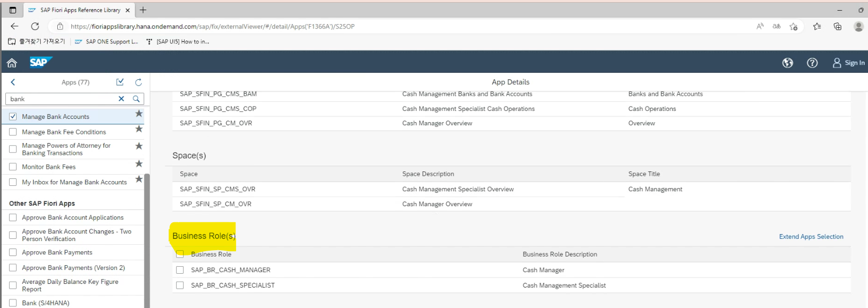Viewport: 868px width, 308px height.
Task: Go back using the apps list chevron
Action: click(13, 82)
